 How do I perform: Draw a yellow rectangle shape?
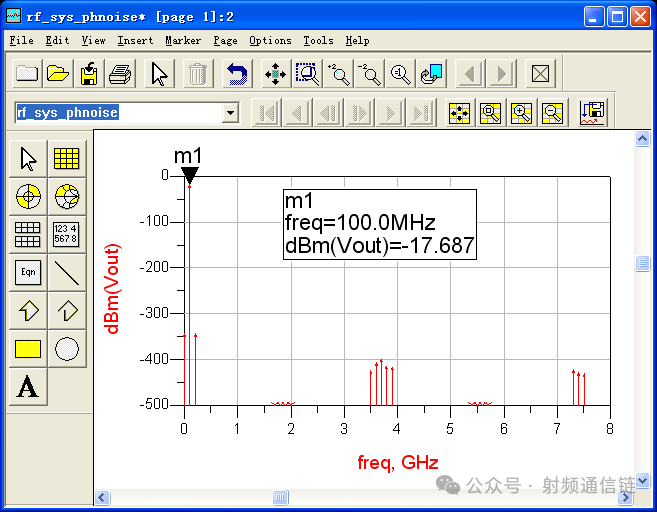[x=28, y=349]
